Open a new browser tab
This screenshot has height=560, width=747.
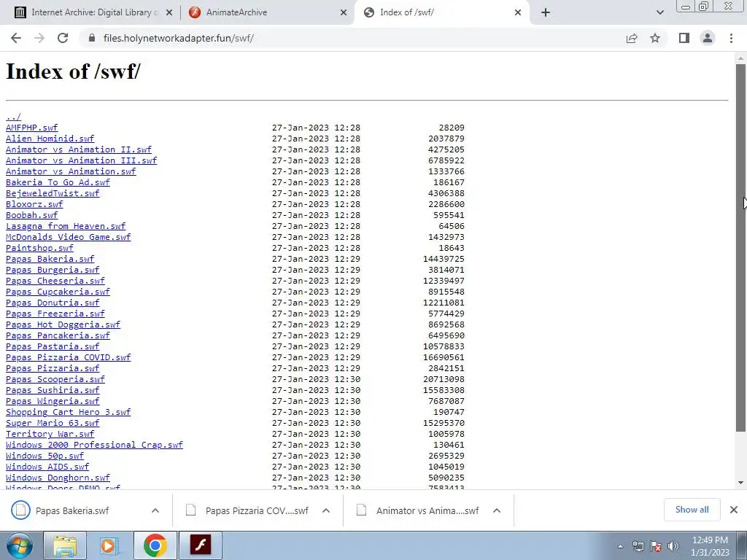pyautogui.click(x=546, y=12)
